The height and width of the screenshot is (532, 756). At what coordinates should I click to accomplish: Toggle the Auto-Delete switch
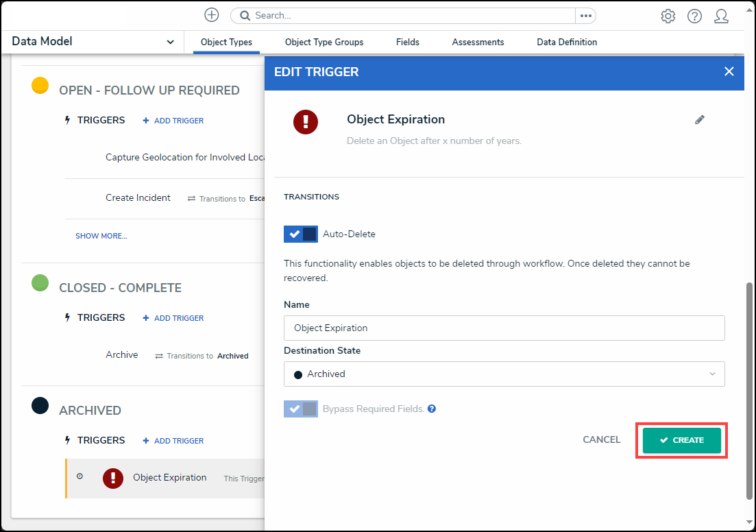pyautogui.click(x=301, y=234)
